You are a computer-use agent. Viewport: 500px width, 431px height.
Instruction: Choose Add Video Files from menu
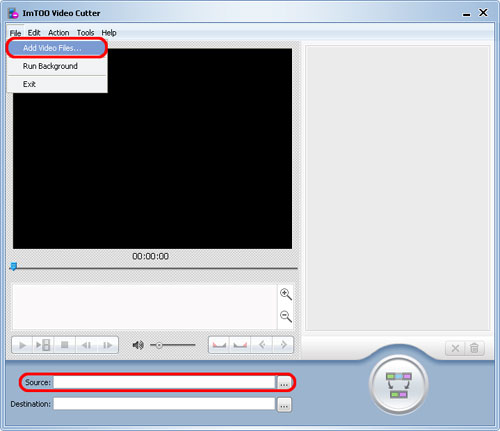(57, 48)
